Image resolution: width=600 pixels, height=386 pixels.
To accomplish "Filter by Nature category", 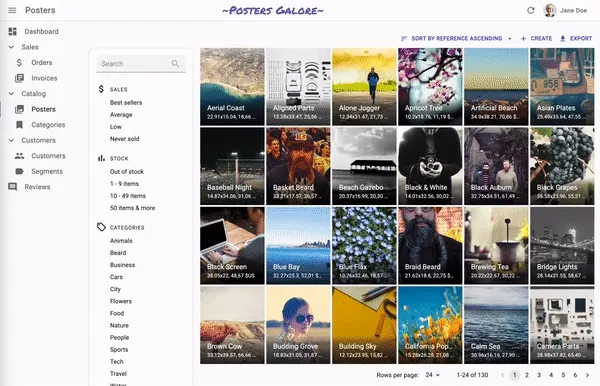I will click(119, 325).
